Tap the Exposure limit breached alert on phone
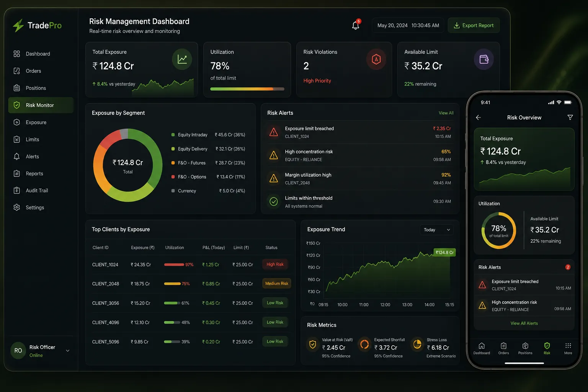Viewport: 588px width, 392px height. [524, 285]
